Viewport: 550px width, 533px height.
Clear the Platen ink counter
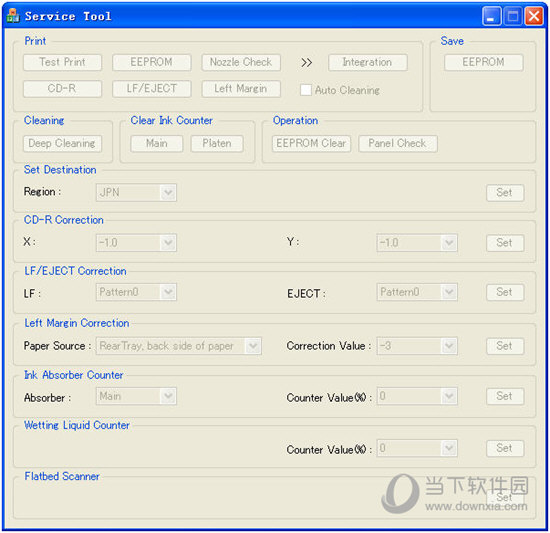[217, 143]
